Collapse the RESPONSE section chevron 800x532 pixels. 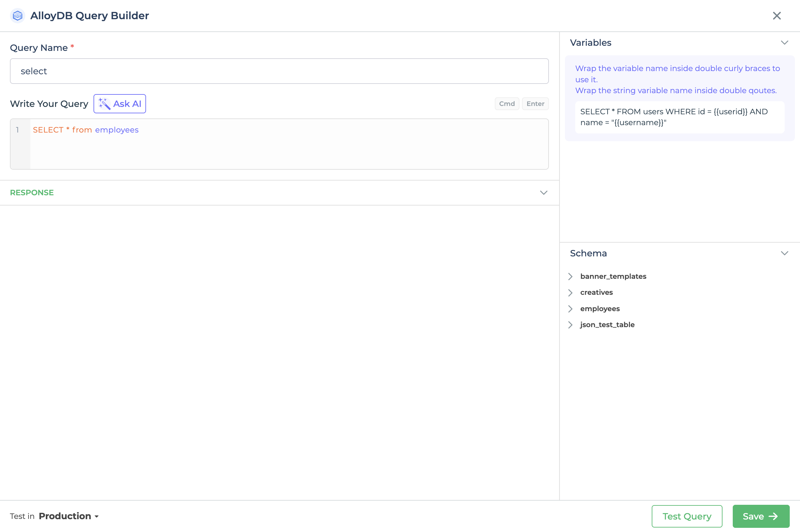tap(543, 193)
